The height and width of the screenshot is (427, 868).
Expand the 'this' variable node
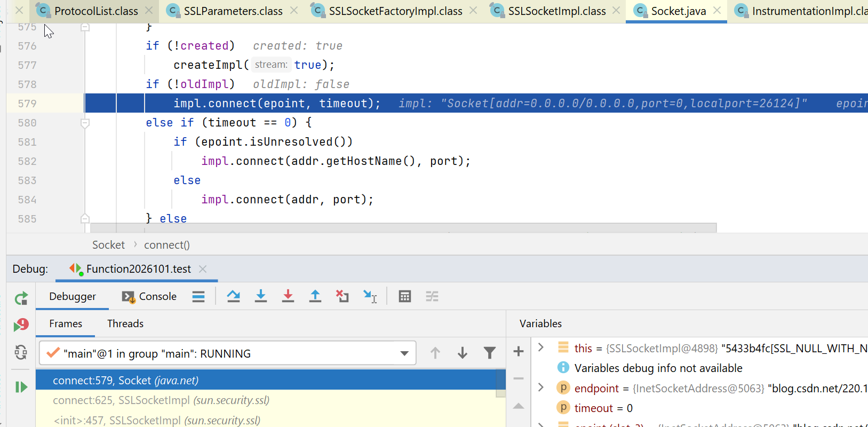click(541, 347)
